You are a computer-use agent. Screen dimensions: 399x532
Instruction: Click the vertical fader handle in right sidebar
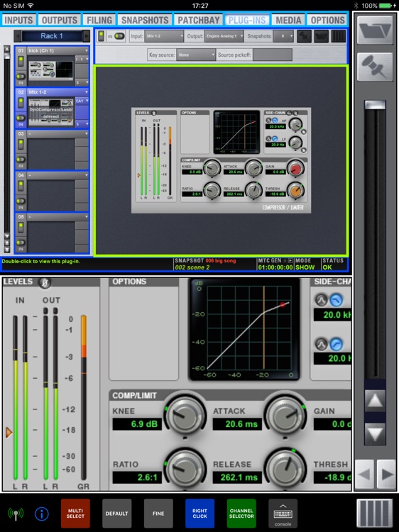(375, 105)
